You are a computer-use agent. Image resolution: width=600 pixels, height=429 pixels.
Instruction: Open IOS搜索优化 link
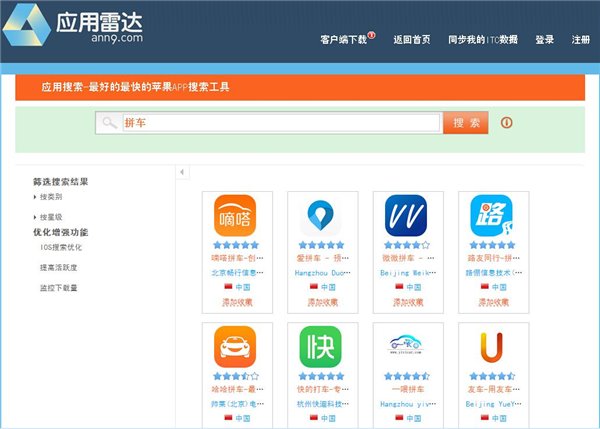61,247
